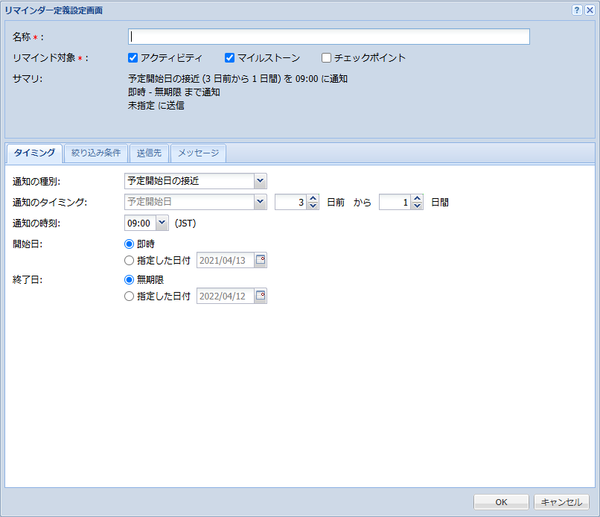Open calendar picker for 2021/04/13 date
The width and height of the screenshot is (600, 517).
coord(261,260)
